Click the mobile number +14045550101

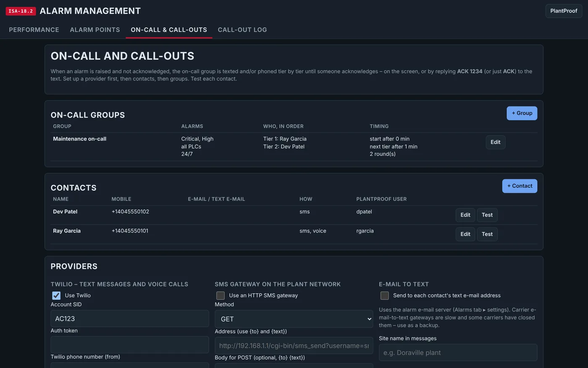(130, 231)
